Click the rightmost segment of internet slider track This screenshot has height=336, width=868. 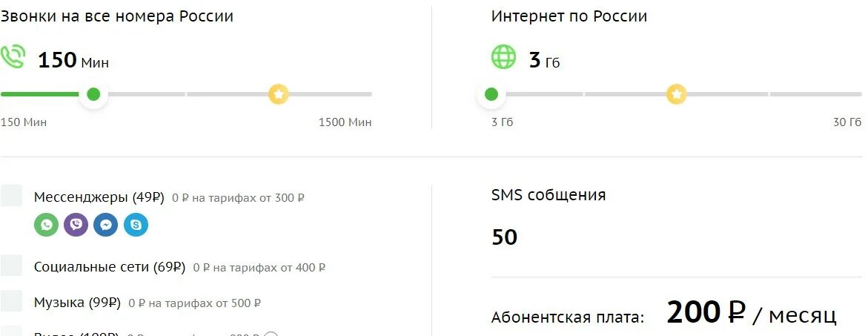click(x=816, y=94)
